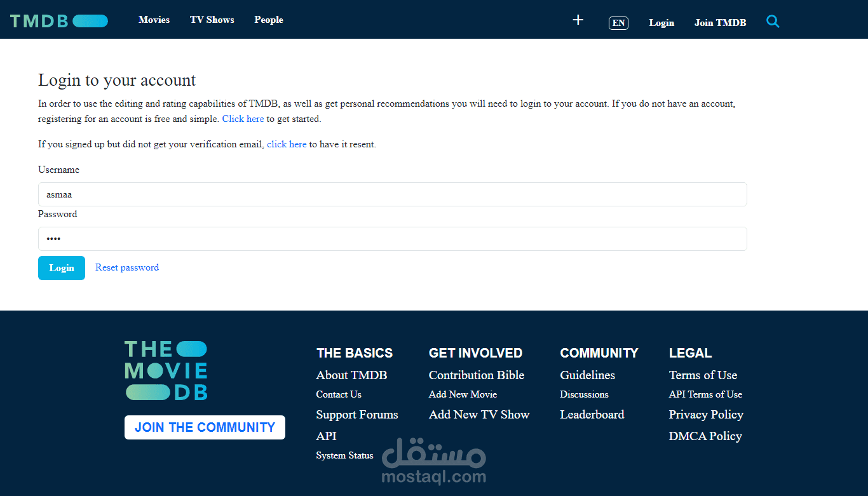The height and width of the screenshot is (496, 868).
Task: Click the Reset password link
Action: pos(127,267)
